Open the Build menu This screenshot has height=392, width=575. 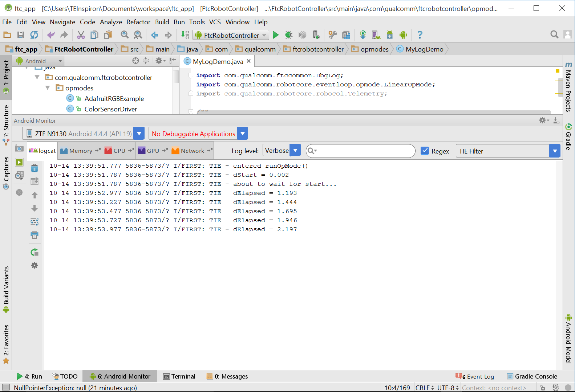pyautogui.click(x=162, y=22)
